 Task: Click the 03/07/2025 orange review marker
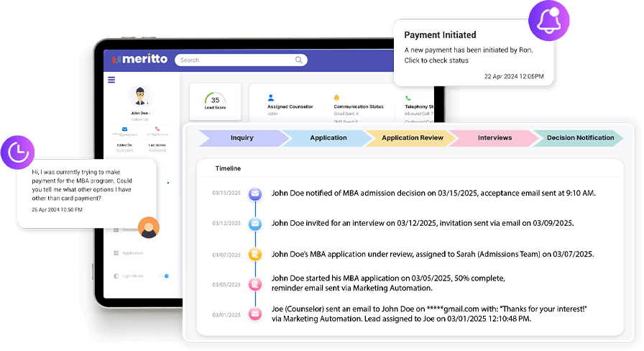[255, 254]
